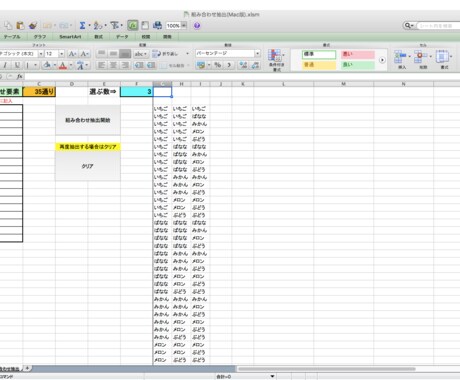Switch to the 数式 ribbon tab

(98, 37)
